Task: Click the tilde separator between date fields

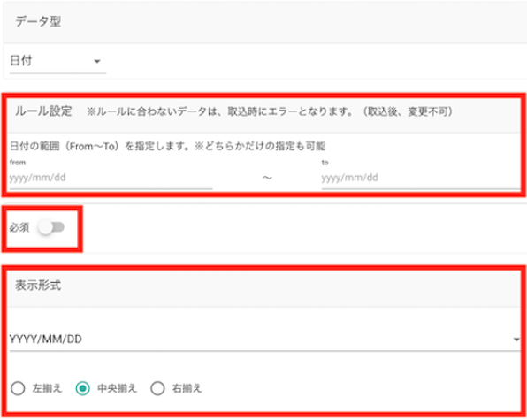Action: (267, 178)
